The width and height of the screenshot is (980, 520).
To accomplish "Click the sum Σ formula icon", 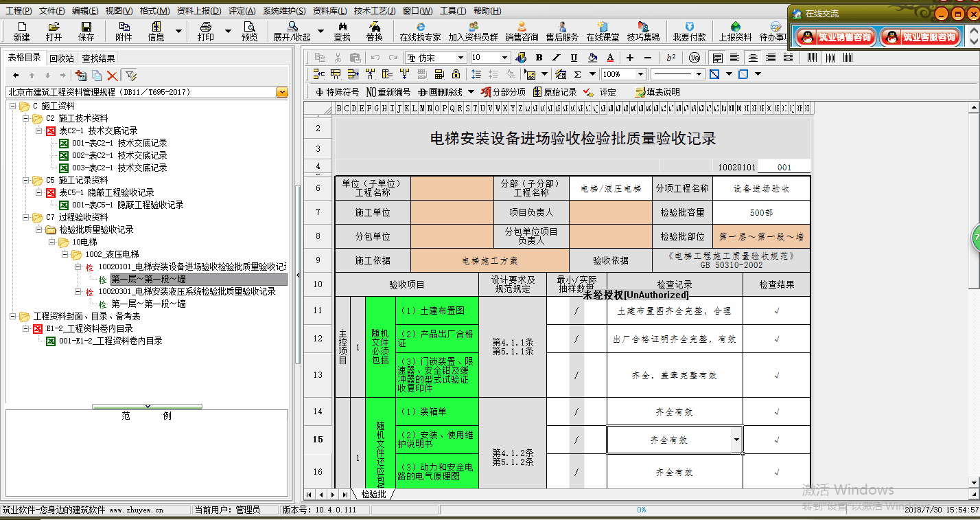I will tap(576, 74).
